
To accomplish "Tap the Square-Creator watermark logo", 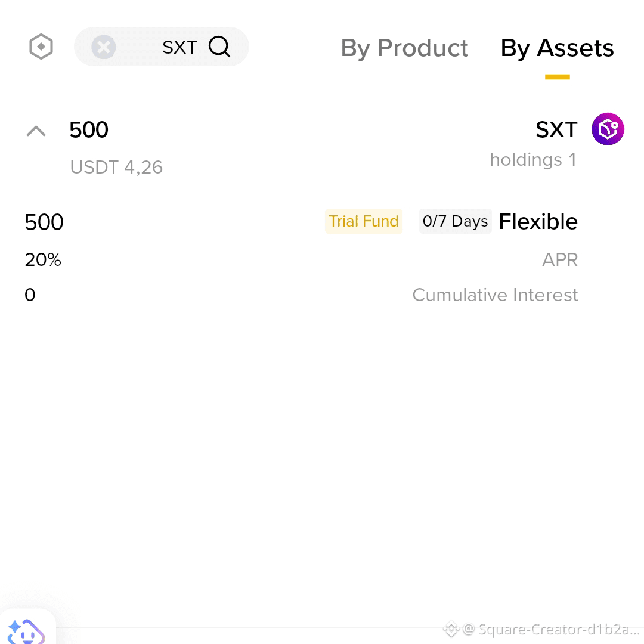I will [451, 629].
